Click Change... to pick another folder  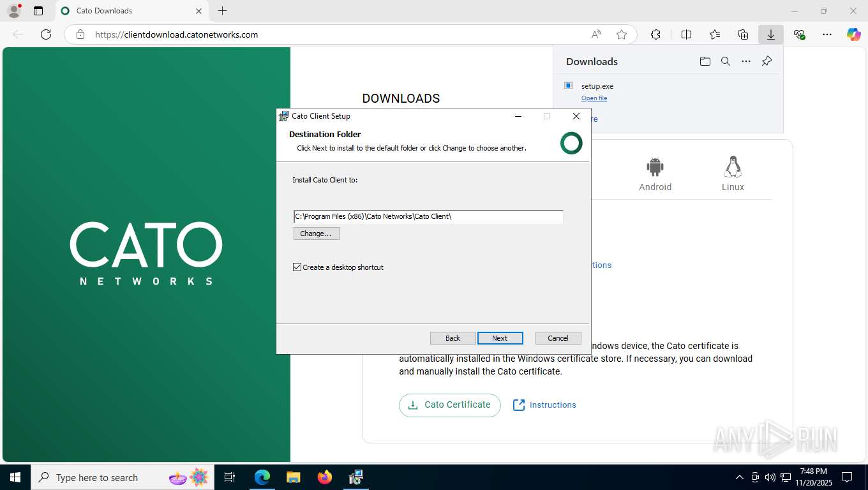(316, 234)
